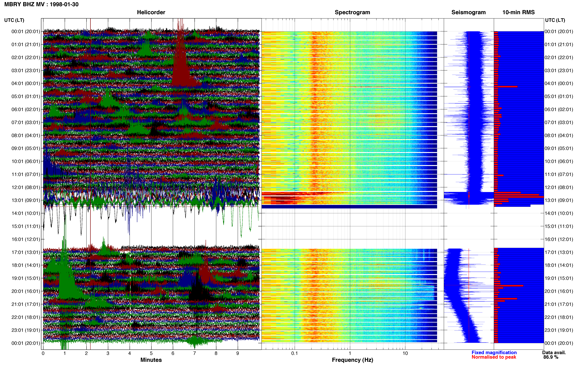Select the Helicorder panel heading
This screenshot has height=368, width=588.
point(151,12)
